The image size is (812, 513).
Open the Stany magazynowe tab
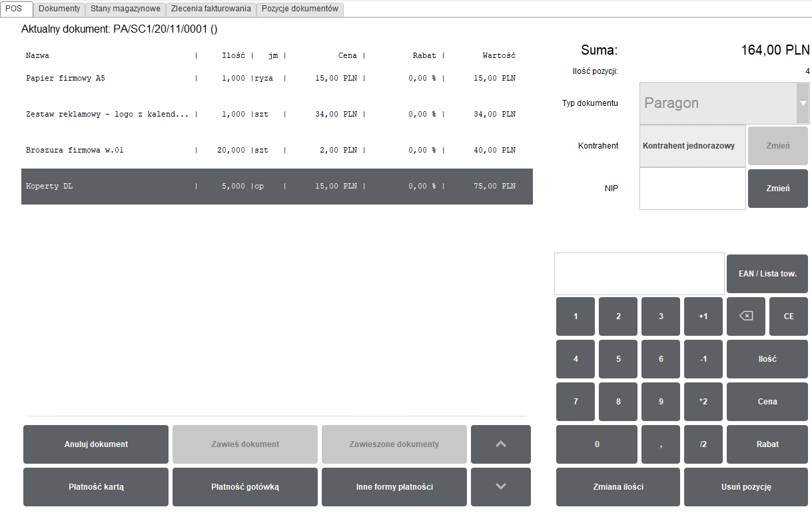pyautogui.click(x=125, y=9)
